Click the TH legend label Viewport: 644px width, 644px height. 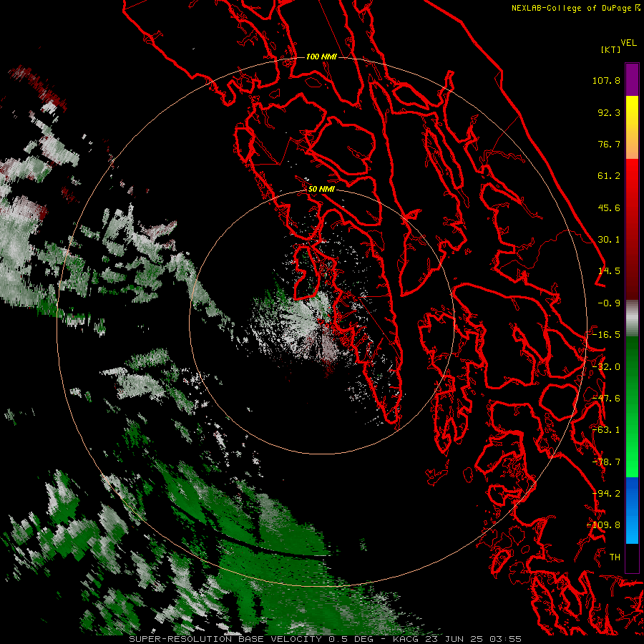[x=615, y=557]
